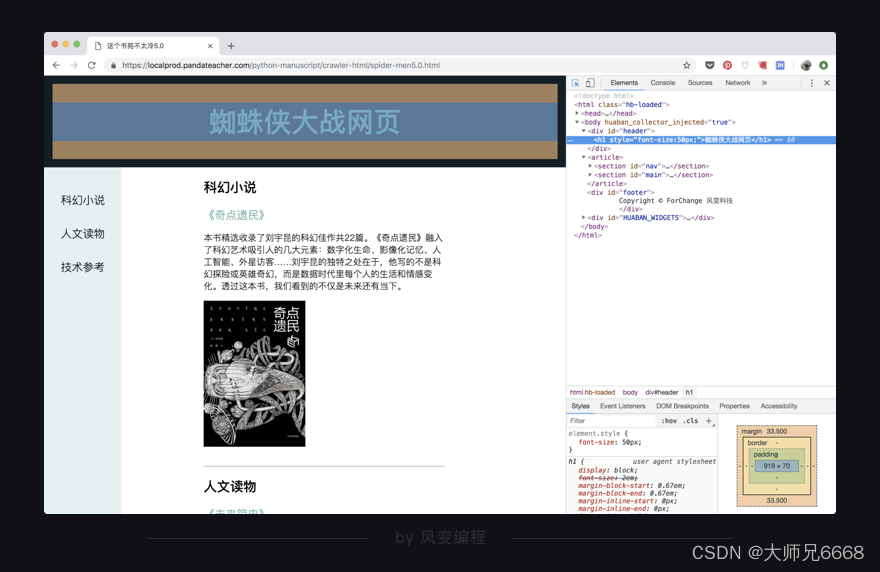The width and height of the screenshot is (880, 572).
Task: Show more DevTools tabs chevron
Action: click(x=764, y=83)
